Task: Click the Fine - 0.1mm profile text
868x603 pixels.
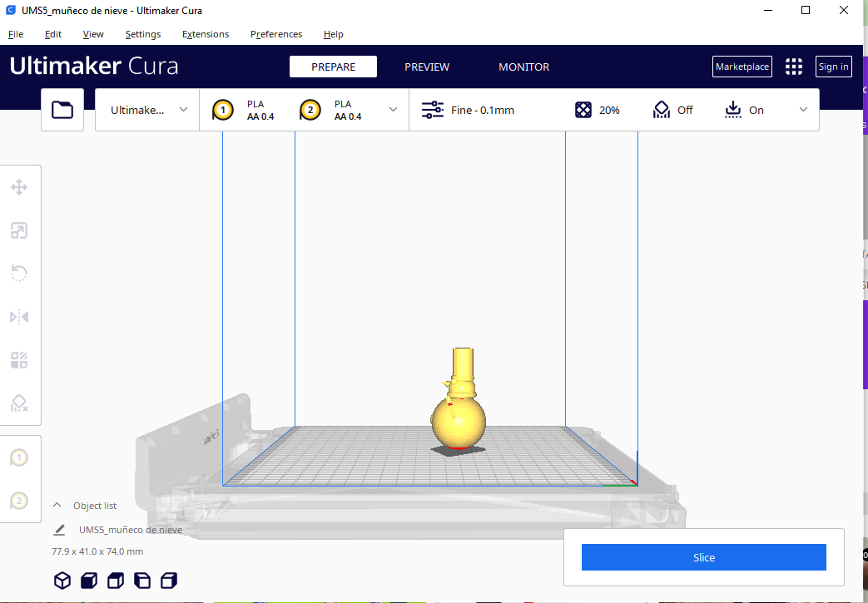Action: click(x=482, y=110)
